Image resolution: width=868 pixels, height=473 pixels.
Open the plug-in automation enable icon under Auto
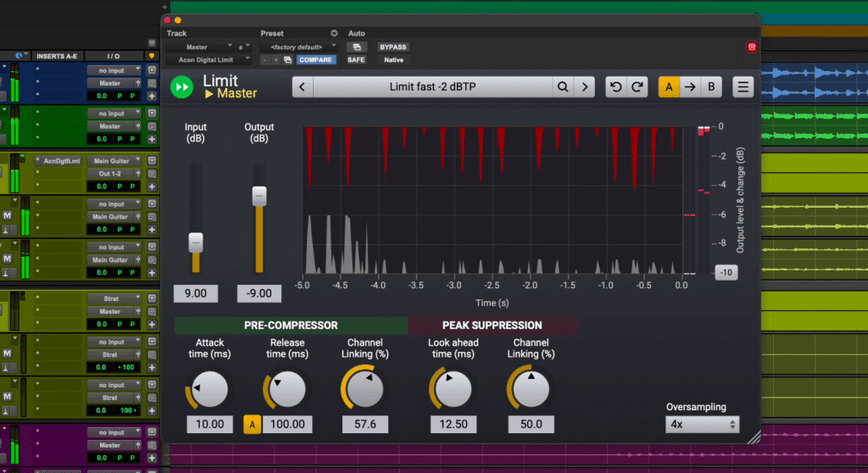point(357,47)
